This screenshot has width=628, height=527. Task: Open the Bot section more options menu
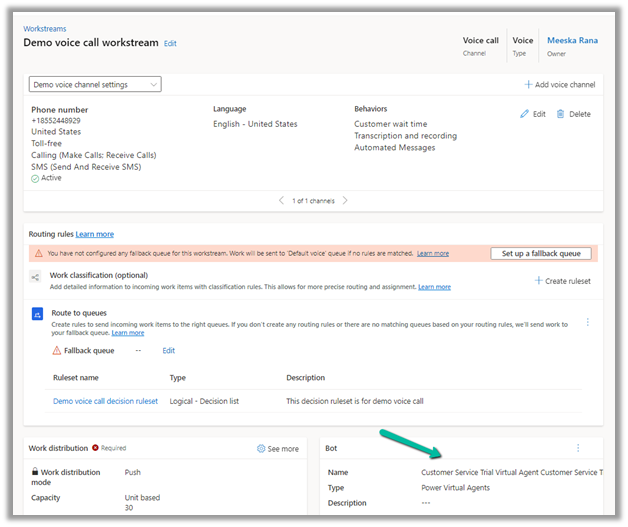[578, 448]
